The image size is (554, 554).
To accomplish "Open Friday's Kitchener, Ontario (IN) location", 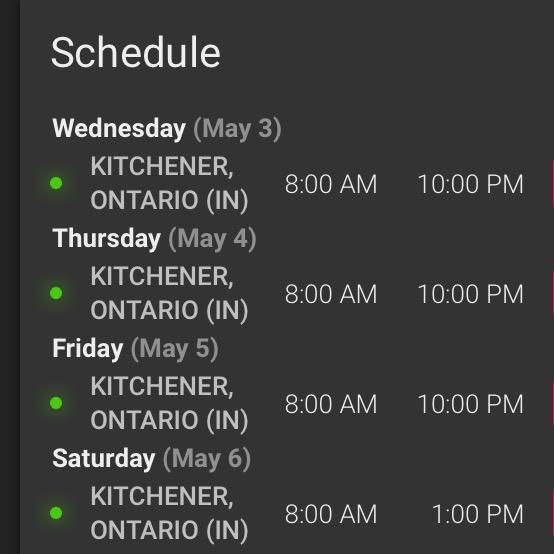I will click(169, 403).
